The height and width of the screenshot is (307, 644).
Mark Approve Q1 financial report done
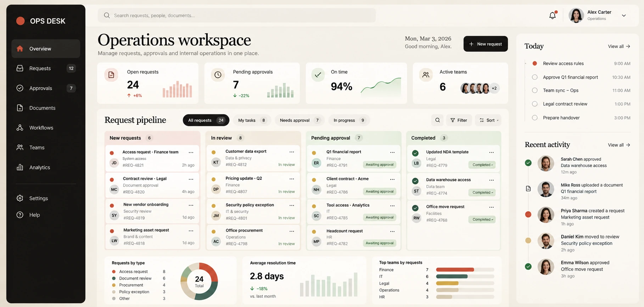[x=535, y=77]
